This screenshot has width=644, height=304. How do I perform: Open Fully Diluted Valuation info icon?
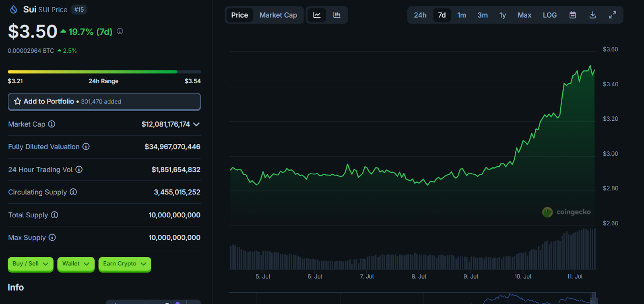pyautogui.click(x=86, y=147)
